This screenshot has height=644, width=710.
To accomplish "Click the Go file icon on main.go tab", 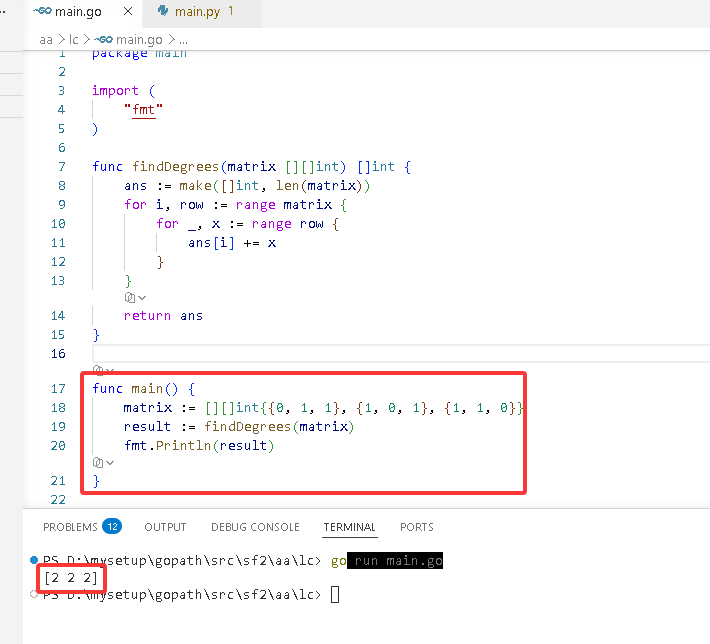I will [42, 11].
